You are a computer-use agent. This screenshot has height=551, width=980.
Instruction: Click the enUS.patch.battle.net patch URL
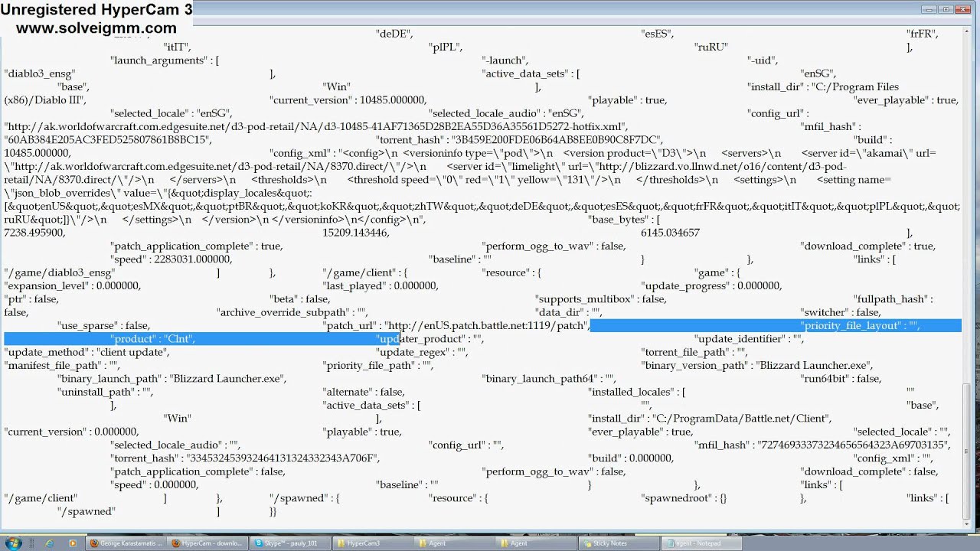click(487, 326)
